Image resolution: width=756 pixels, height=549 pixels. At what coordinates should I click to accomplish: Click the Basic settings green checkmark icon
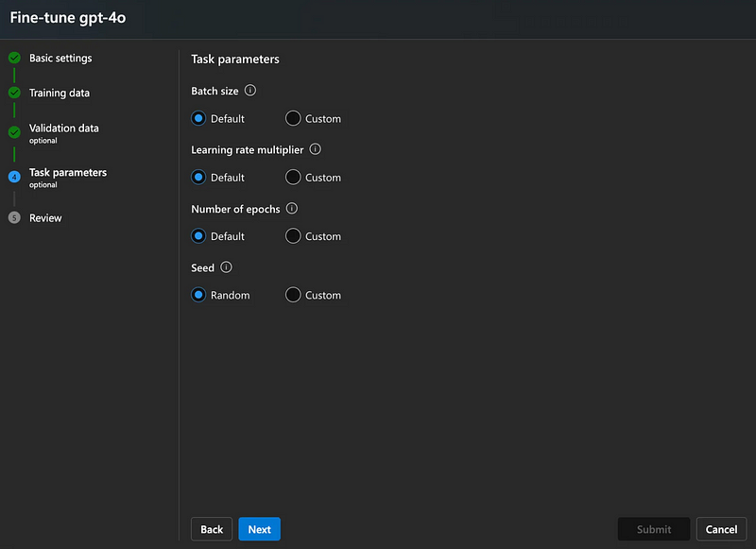coord(14,58)
